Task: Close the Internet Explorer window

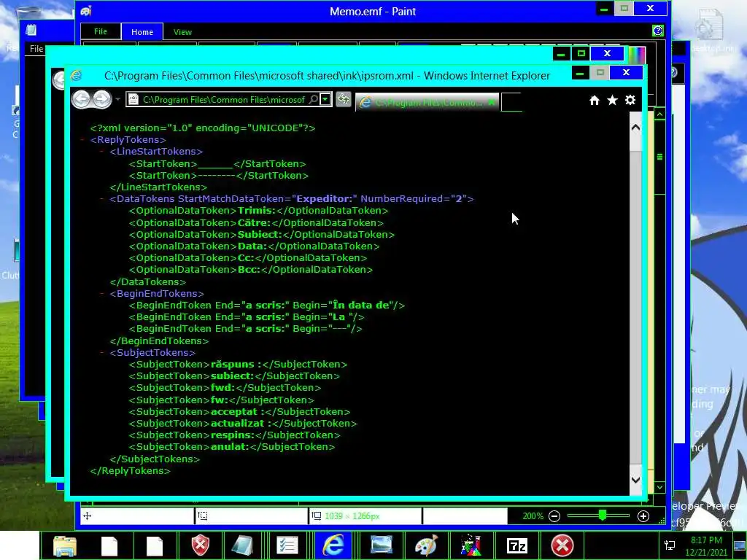Action: click(626, 72)
